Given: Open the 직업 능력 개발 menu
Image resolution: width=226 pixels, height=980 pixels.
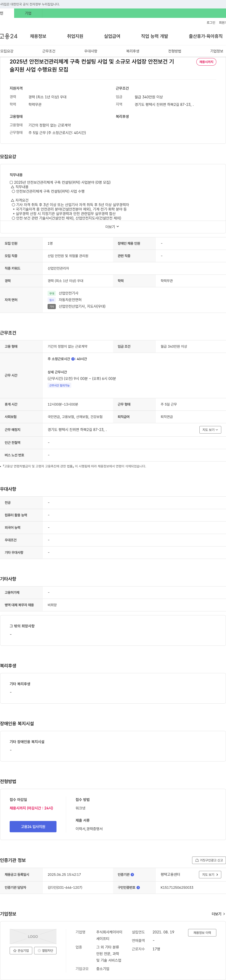Looking at the screenshot, I should [154, 36].
